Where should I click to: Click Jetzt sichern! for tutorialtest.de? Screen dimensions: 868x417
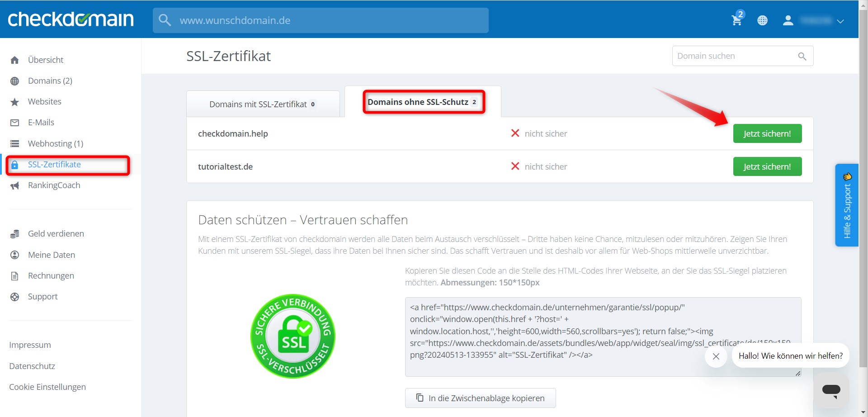tap(767, 166)
